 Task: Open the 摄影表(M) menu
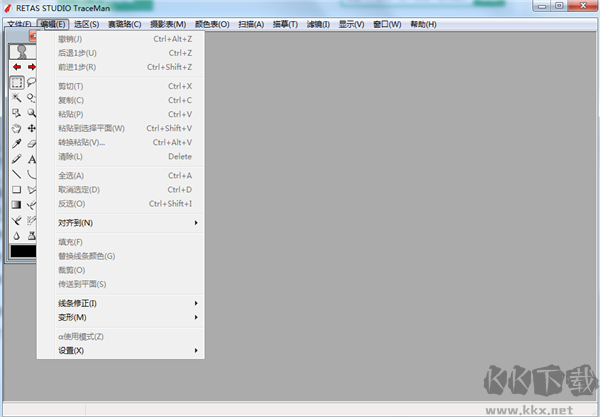click(168, 24)
